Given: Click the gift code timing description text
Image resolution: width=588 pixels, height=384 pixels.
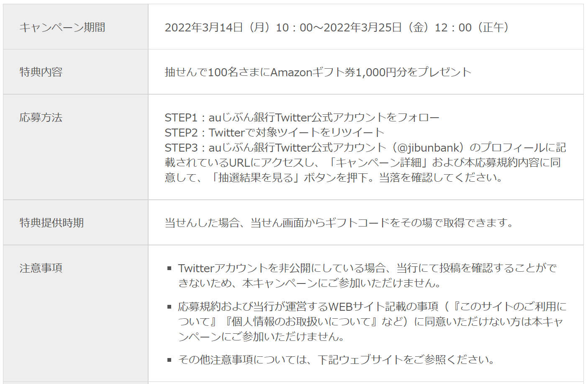Looking at the screenshot, I should (339, 223).
